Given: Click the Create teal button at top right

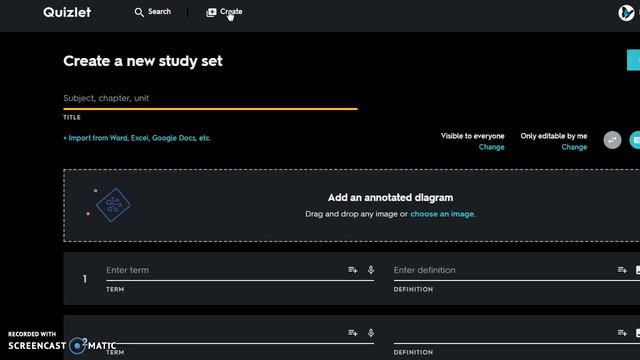Looking at the screenshot, I should (633, 60).
